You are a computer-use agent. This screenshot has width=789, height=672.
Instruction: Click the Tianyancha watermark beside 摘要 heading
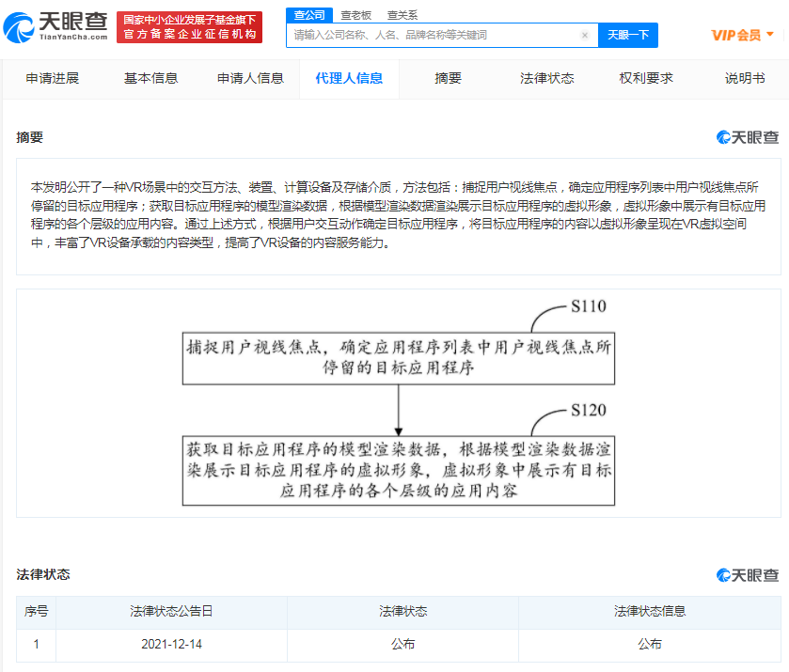point(747,136)
